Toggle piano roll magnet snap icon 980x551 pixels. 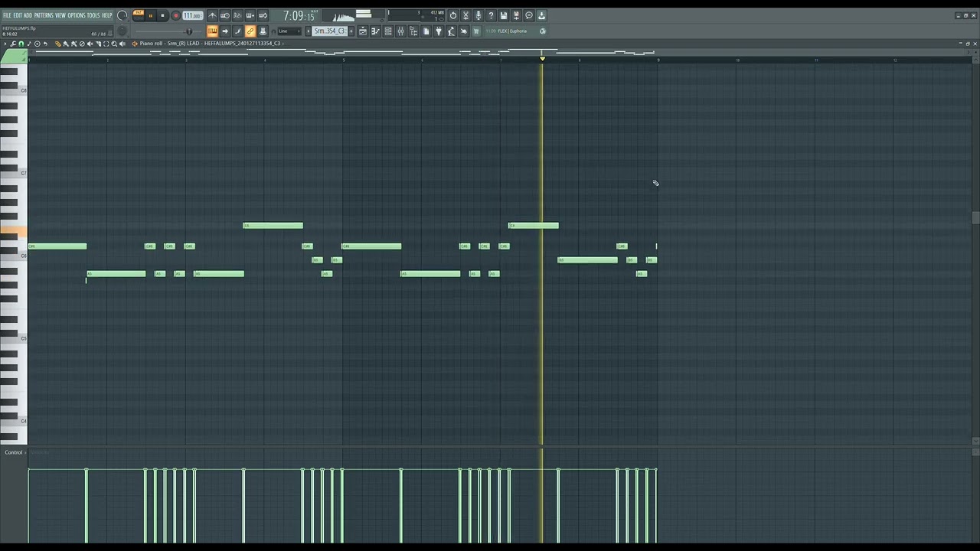coord(21,44)
